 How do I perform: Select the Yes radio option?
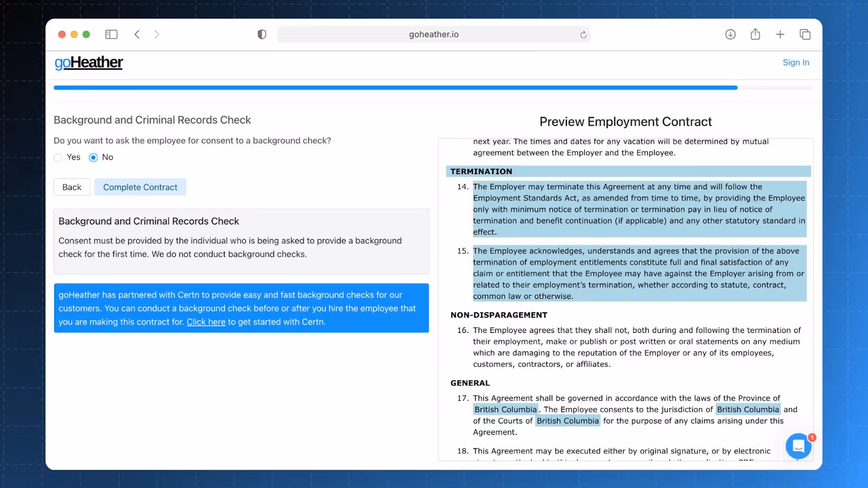[58, 157]
